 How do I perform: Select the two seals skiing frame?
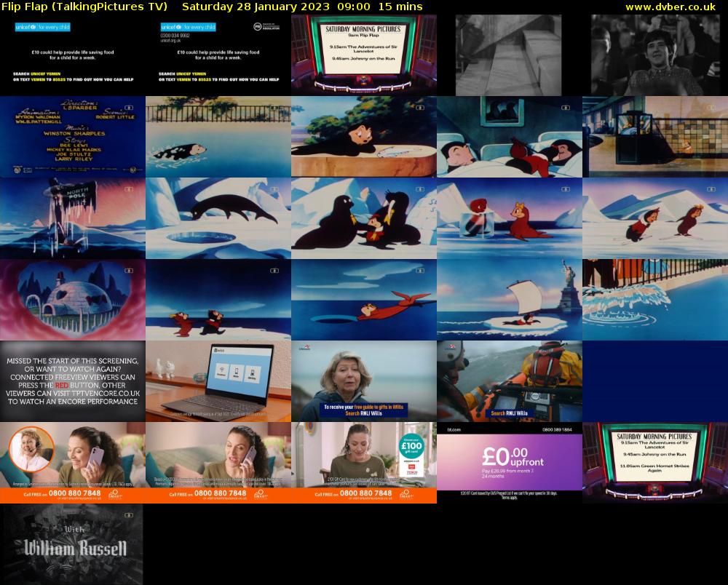(655, 218)
